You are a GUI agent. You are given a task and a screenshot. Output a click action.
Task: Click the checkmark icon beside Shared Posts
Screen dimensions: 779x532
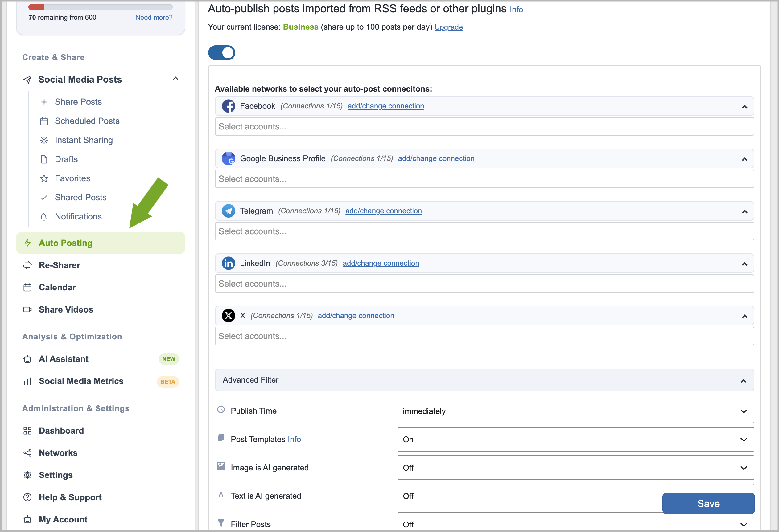(44, 197)
